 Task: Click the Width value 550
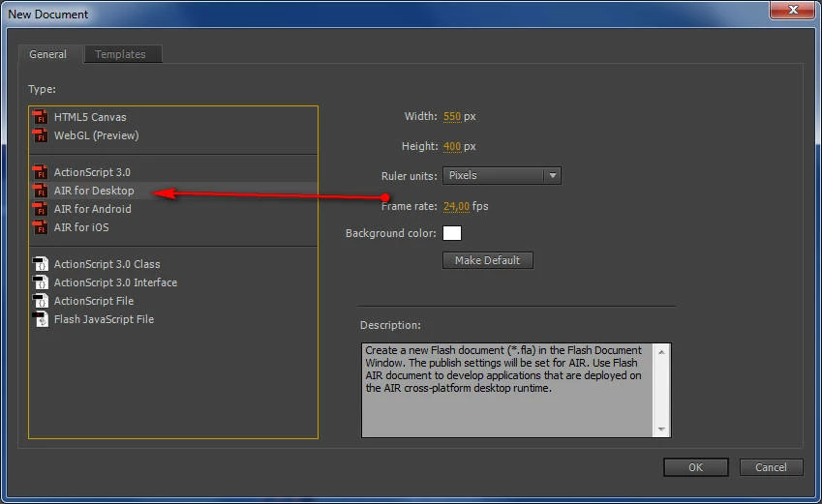(452, 116)
